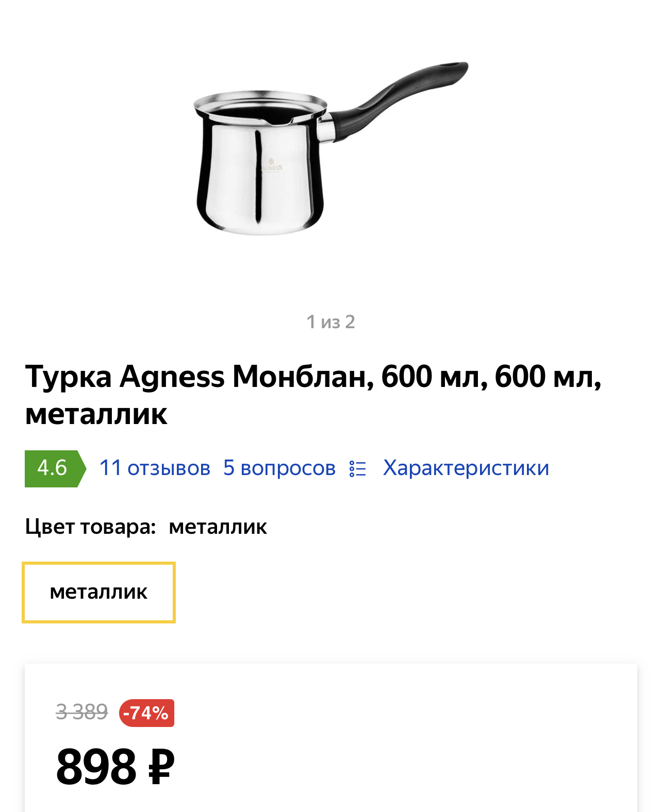
Task: Open the 5 вопросов questions link
Action: [x=279, y=468]
